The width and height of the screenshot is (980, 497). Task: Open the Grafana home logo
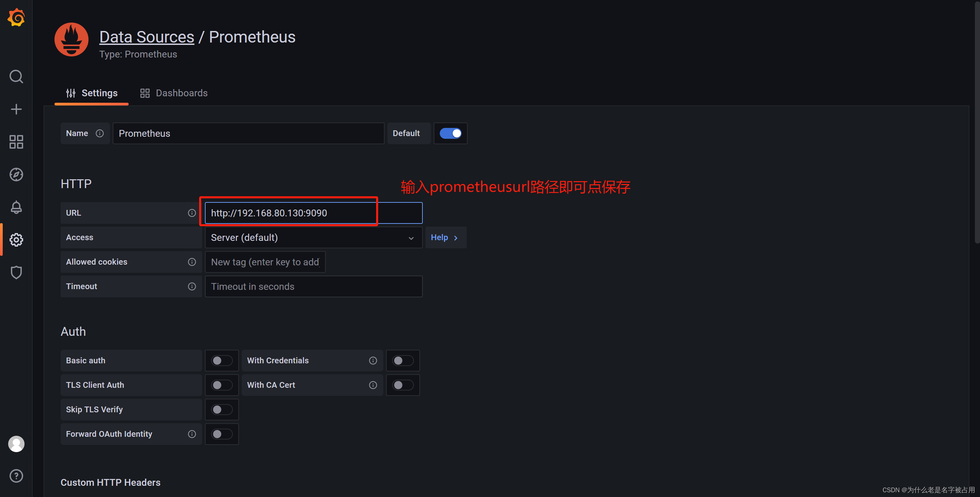(16, 17)
